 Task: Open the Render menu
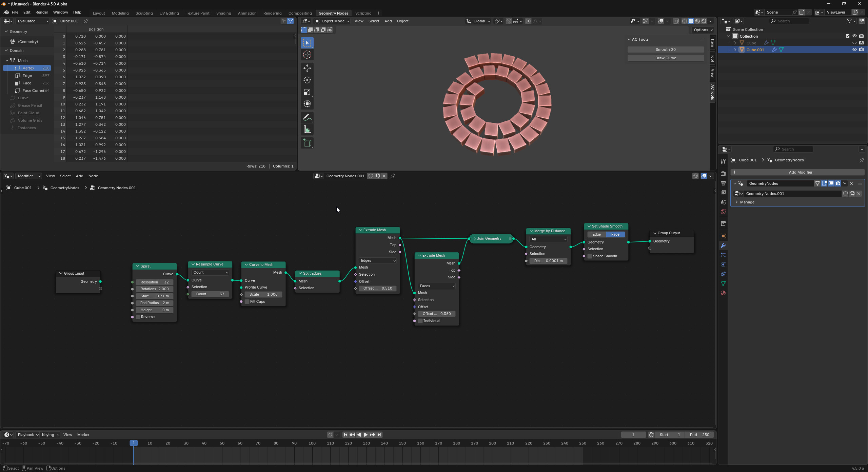tap(42, 12)
